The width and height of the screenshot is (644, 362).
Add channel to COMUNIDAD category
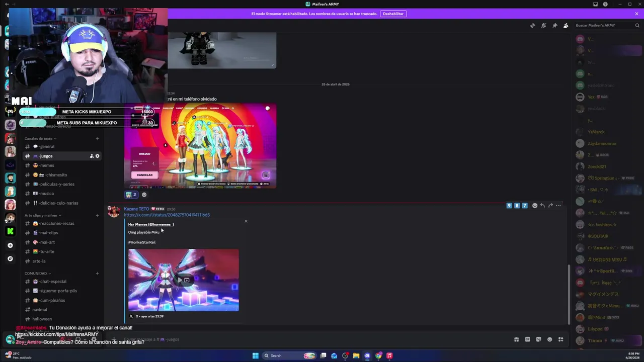coord(97,274)
